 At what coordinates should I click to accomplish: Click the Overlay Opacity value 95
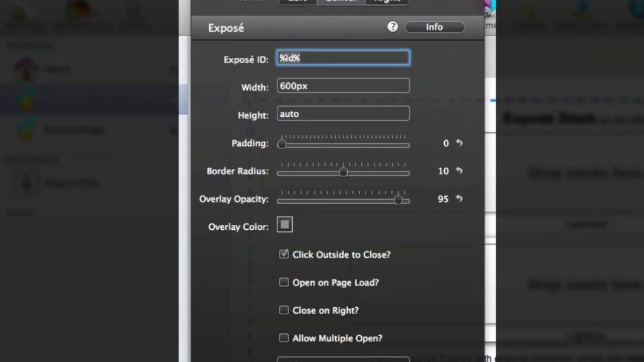click(443, 199)
